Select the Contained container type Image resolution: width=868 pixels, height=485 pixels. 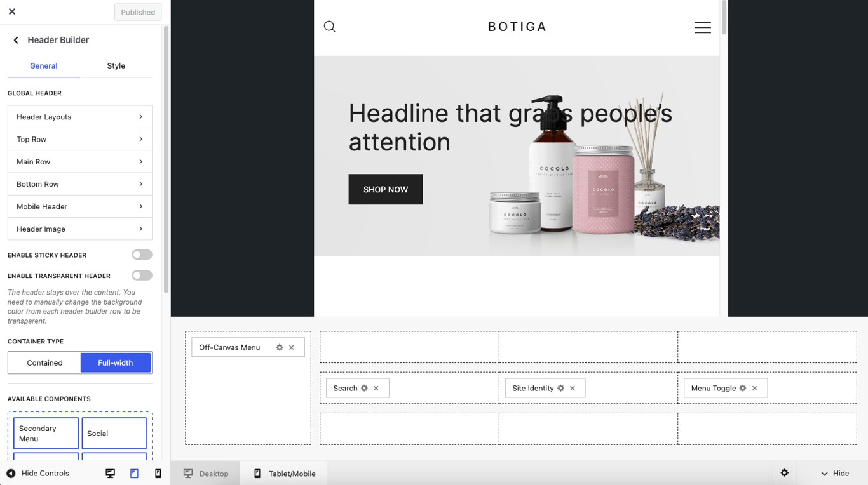pyautogui.click(x=43, y=362)
